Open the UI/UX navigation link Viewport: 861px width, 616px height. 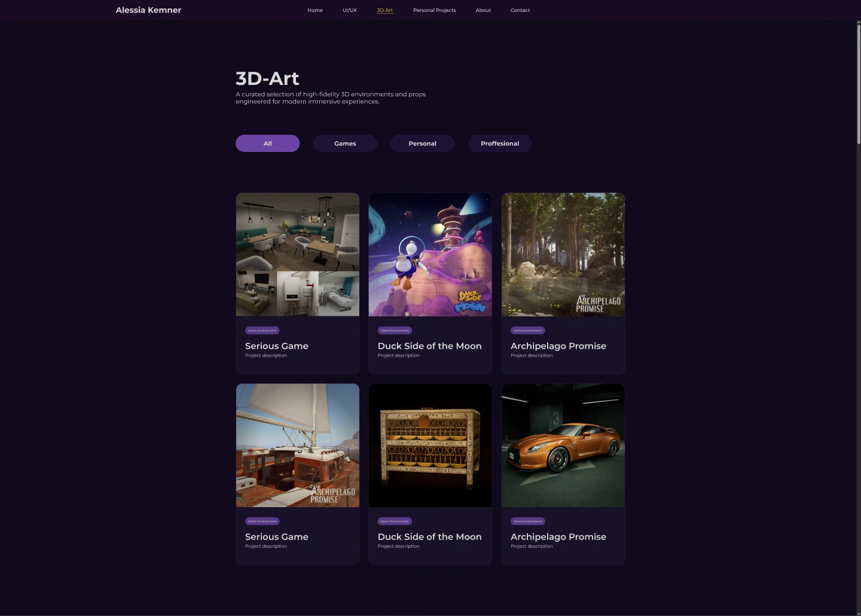coord(350,10)
